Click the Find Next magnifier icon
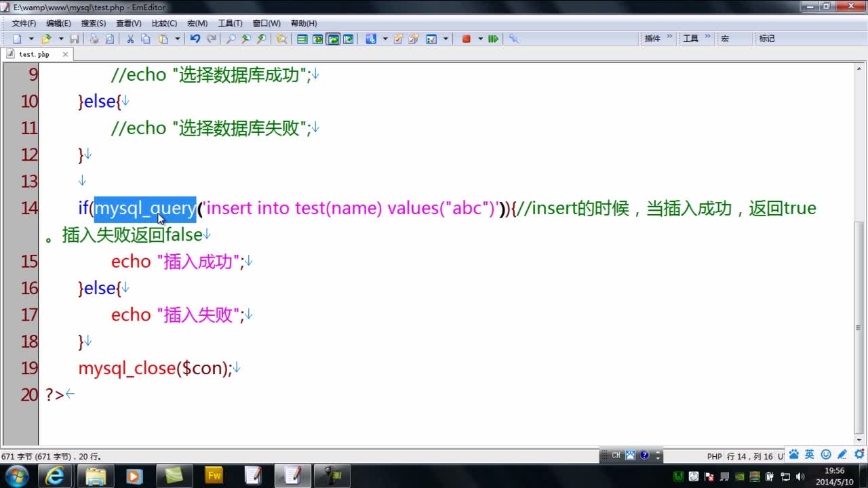This screenshot has height=488, width=868. click(245, 39)
